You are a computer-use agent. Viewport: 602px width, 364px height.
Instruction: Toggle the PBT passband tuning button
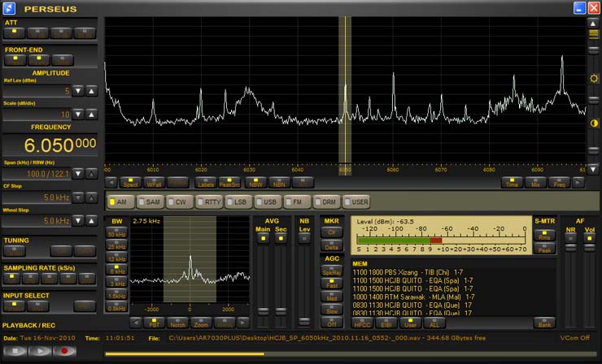coord(155,323)
